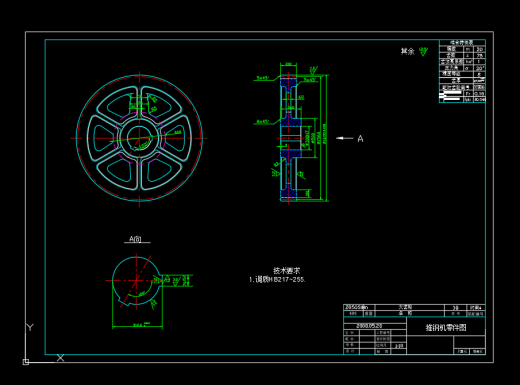Select the '技术要求' heading text
Viewport: 520px width, 385px height.
(x=287, y=270)
